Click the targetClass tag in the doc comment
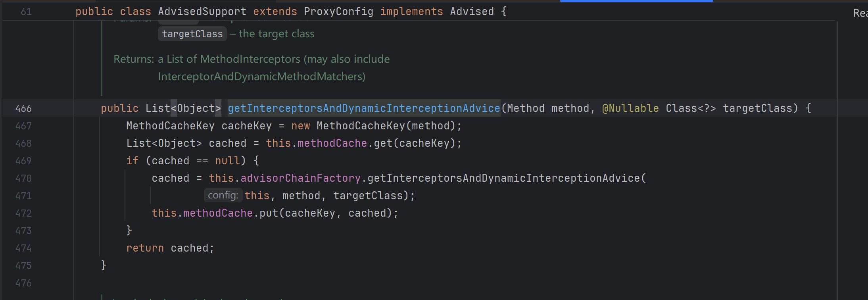The height and width of the screenshot is (300, 868). [x=192, y=34]
